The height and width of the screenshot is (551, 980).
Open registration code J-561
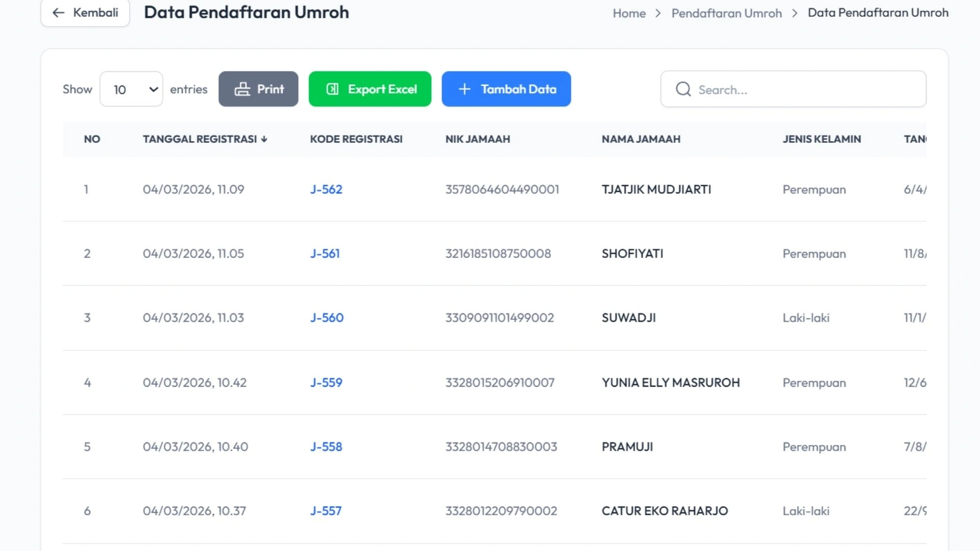(325, 254)
